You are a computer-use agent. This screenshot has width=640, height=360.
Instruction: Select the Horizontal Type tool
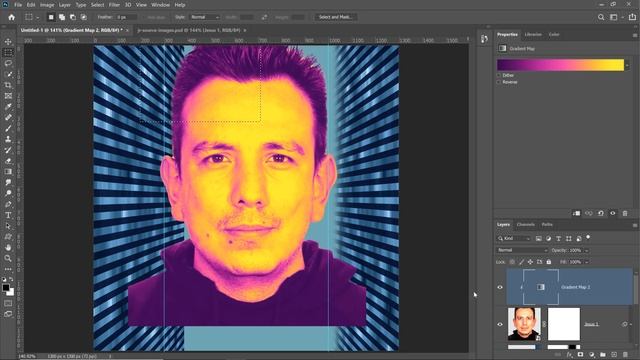[8, 215]
